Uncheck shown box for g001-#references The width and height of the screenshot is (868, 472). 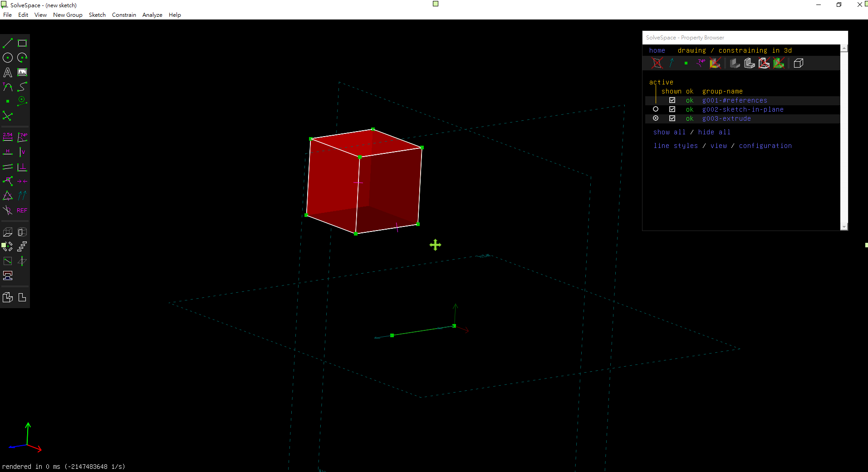tap(672, 100)
